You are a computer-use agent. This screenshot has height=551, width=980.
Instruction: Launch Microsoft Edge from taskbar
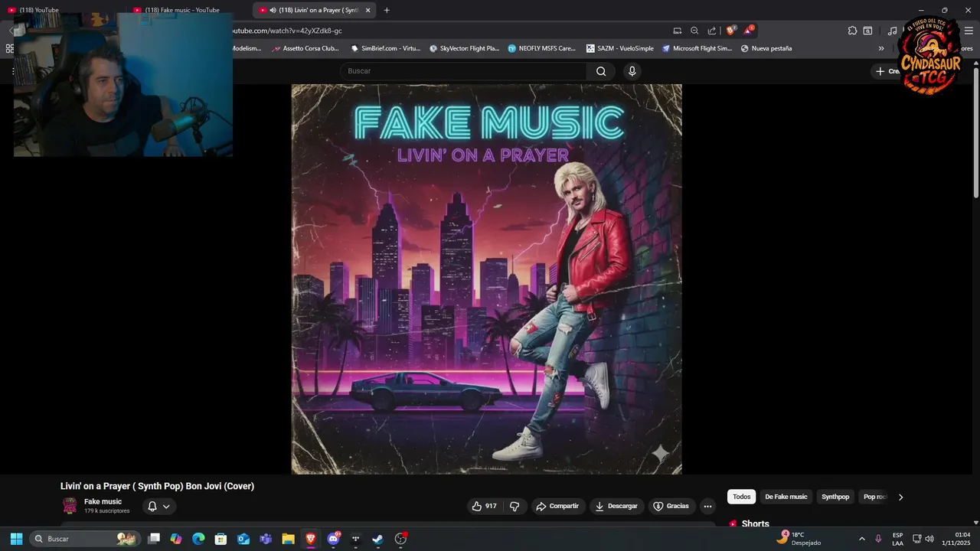click(198, 539)
